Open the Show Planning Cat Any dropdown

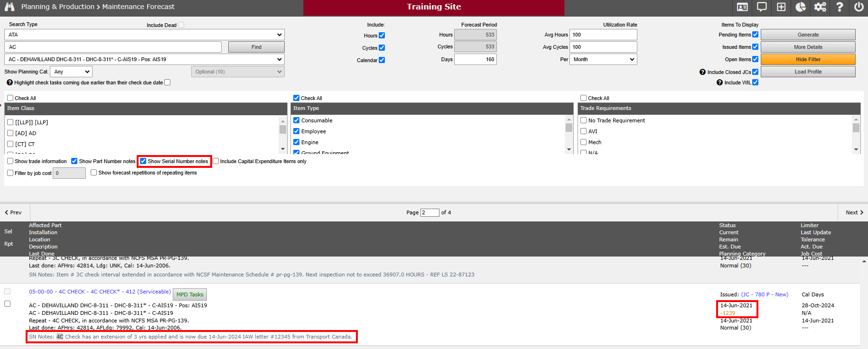pyautogui.click(x=71, y=72)
